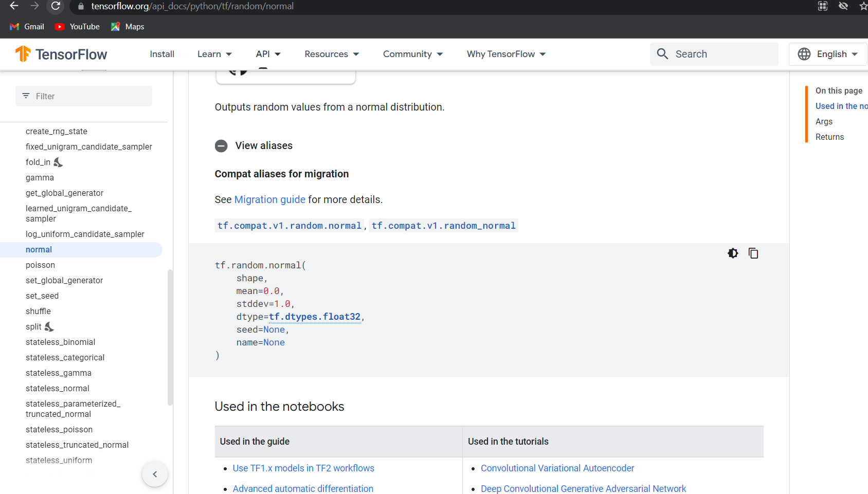Screen dimensions: 868x494
Task: Jump to the Args section
Action: (x=824, y=121)
